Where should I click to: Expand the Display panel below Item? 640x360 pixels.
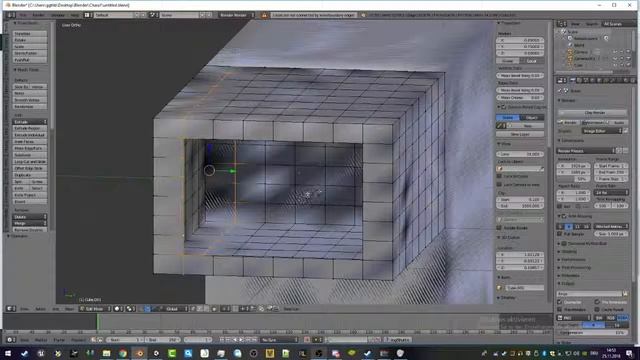pos(506,298)
